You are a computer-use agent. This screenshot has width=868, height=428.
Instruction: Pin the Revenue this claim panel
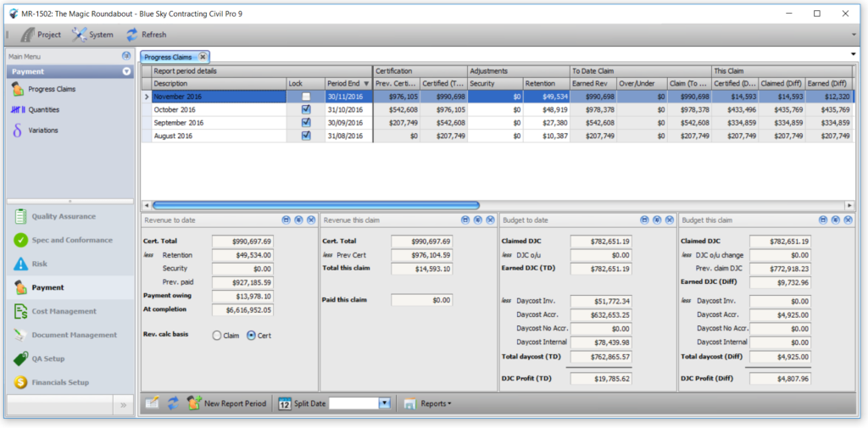pyautogui.click(x=478, y=220)
